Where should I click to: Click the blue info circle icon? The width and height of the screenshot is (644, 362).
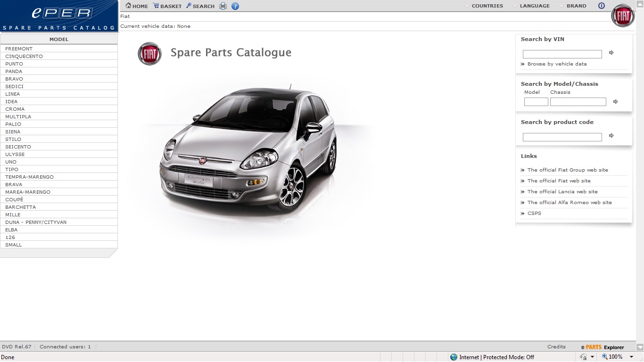tap(601, 6)
